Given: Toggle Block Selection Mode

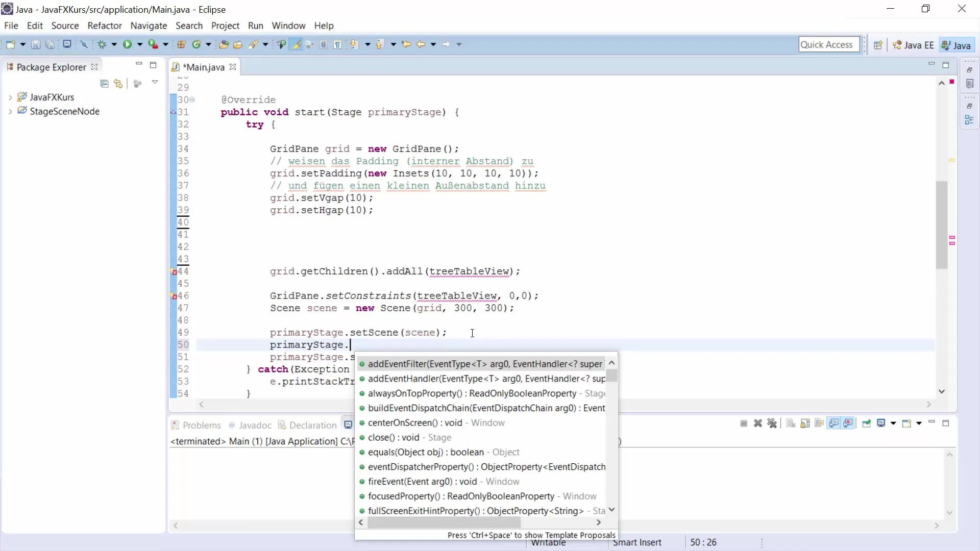Looking at the screenshot, I should click(323, 44).
